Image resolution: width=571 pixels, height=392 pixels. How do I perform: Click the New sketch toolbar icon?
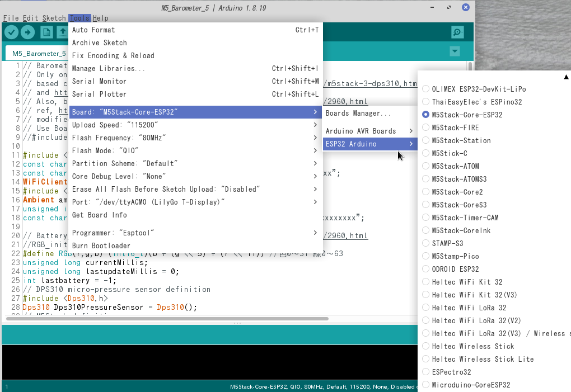[x=46, y=32]
